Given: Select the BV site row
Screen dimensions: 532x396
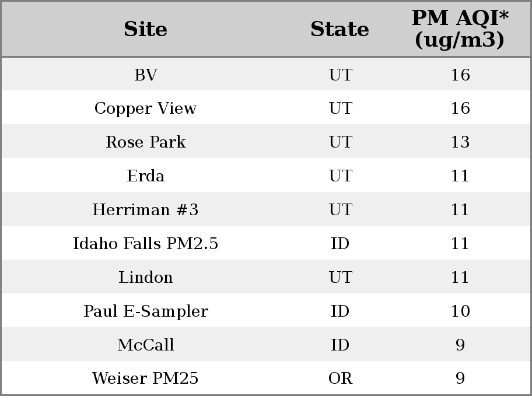Looking at the screenshot, I should [266, 74].
